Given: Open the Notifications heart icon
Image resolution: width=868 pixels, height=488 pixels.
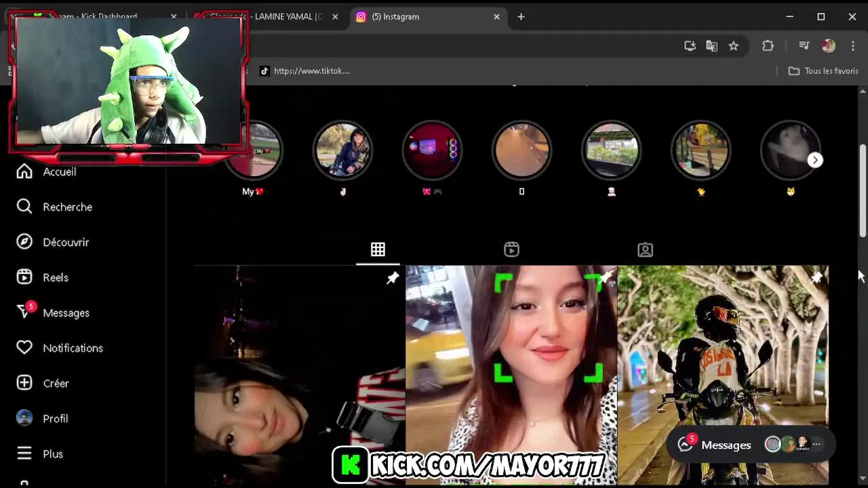Looking at the screenshot, I should (x=24, y=348).
